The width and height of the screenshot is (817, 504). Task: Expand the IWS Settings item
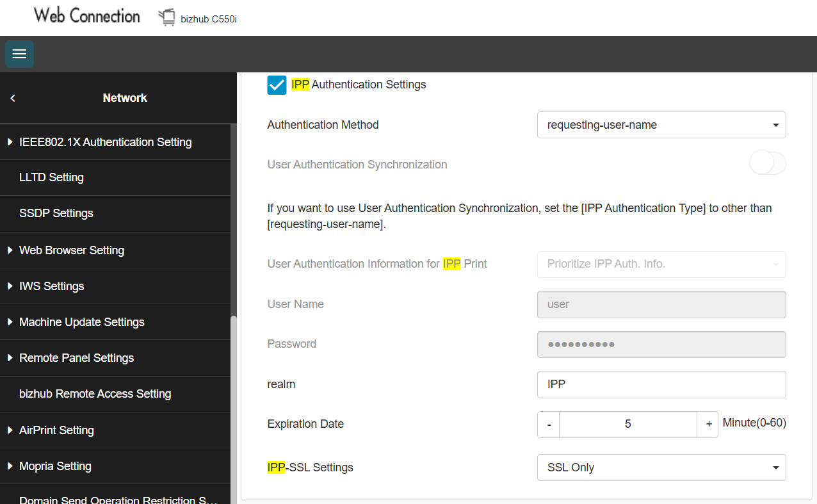[51, 286]
